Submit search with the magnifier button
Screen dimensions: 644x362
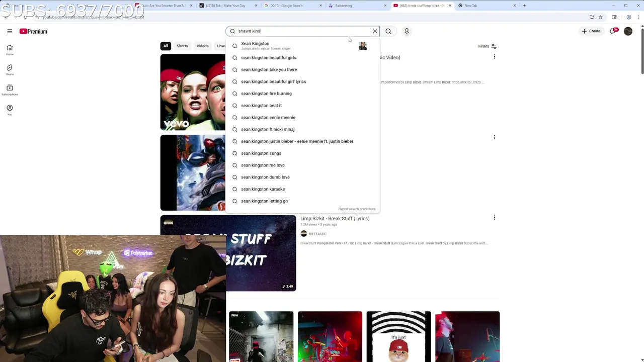(x=388, y=31)
